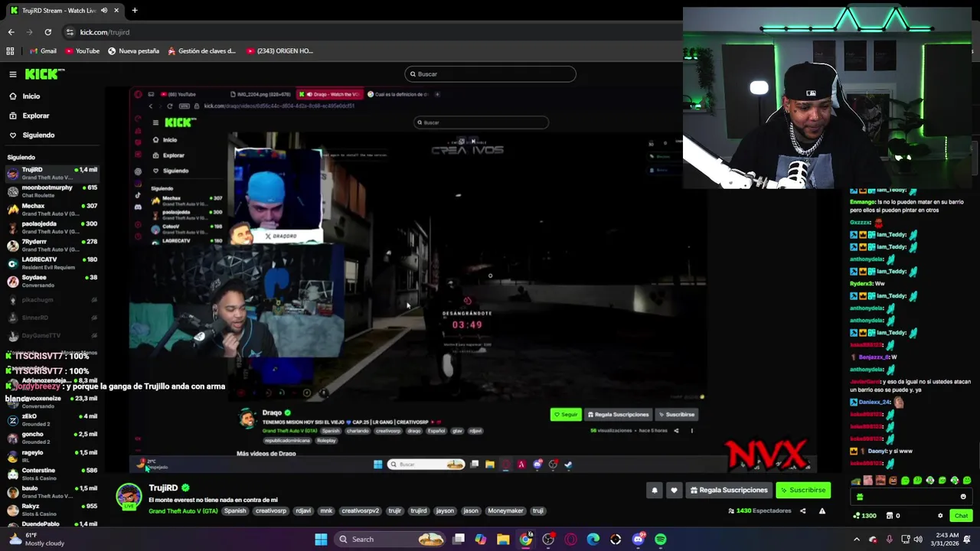Image resolution: width=980 pixels, height=551 pixels.
Task: Open site information icon in address bar
Action: (70, 32)
